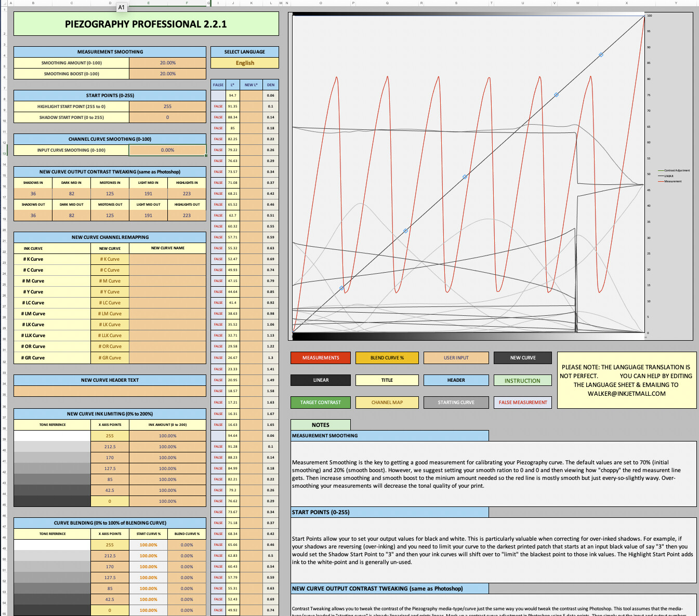Select the Light Mid Out value 191
The image size is (699, 616).
[149, 216]
